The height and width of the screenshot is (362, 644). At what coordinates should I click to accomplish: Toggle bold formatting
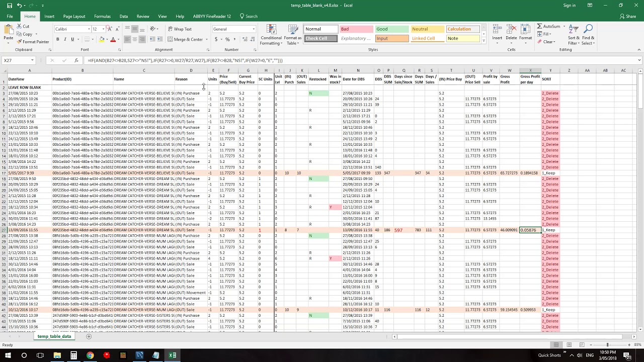(x=58, y=39)
